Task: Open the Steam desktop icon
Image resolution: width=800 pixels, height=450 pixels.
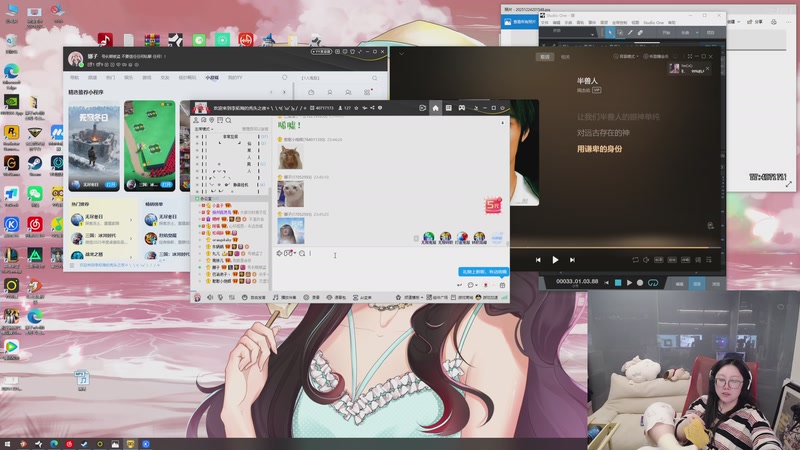Action: (35, 164)
